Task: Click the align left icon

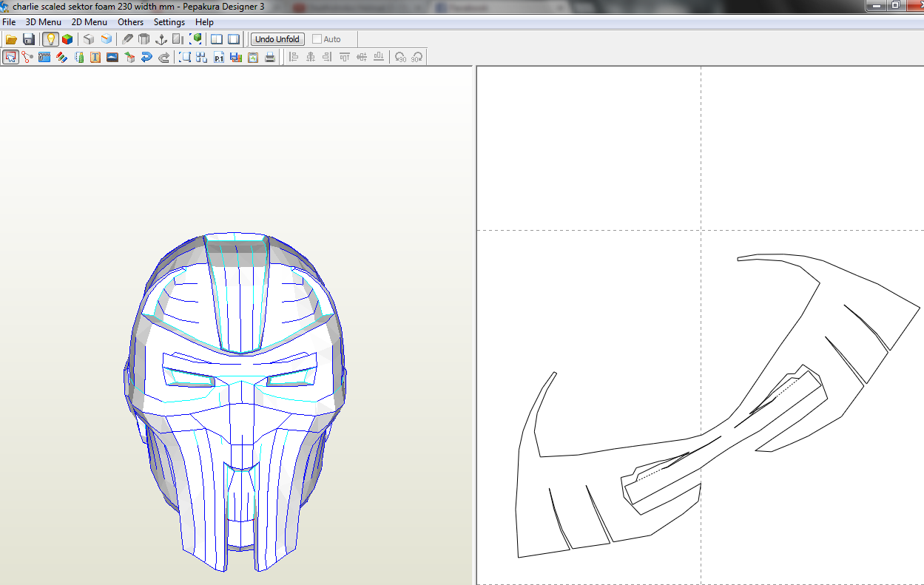Action: tap(294, 57)
